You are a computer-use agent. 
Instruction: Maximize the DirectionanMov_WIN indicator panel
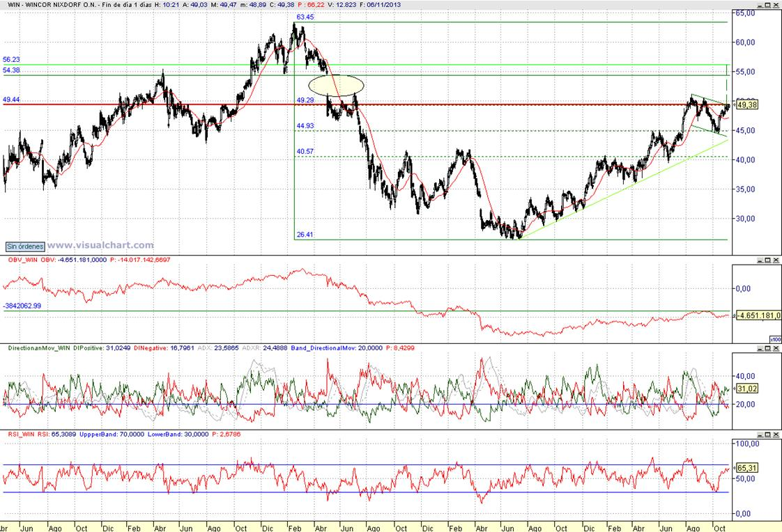pos(768,348)
